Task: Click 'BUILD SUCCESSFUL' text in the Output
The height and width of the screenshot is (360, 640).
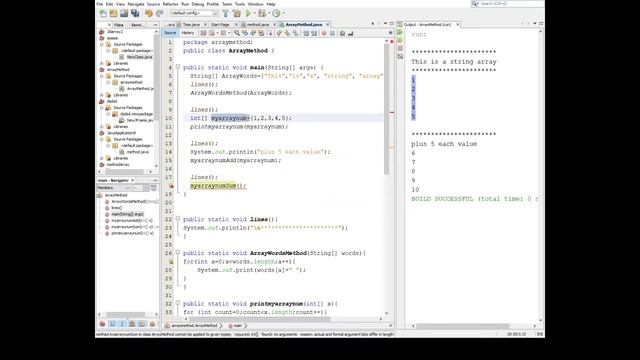Action: click(442, 199)
